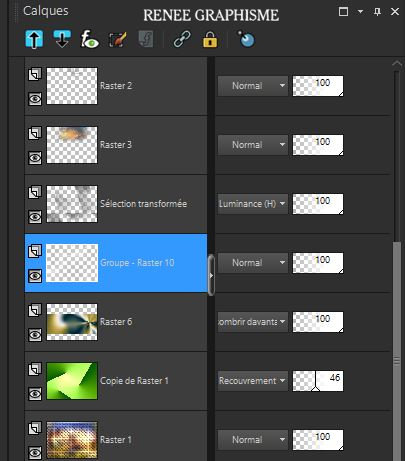Open the panel options dropdown arrow
Screen dimensions: 405x461
pos(360,11)
